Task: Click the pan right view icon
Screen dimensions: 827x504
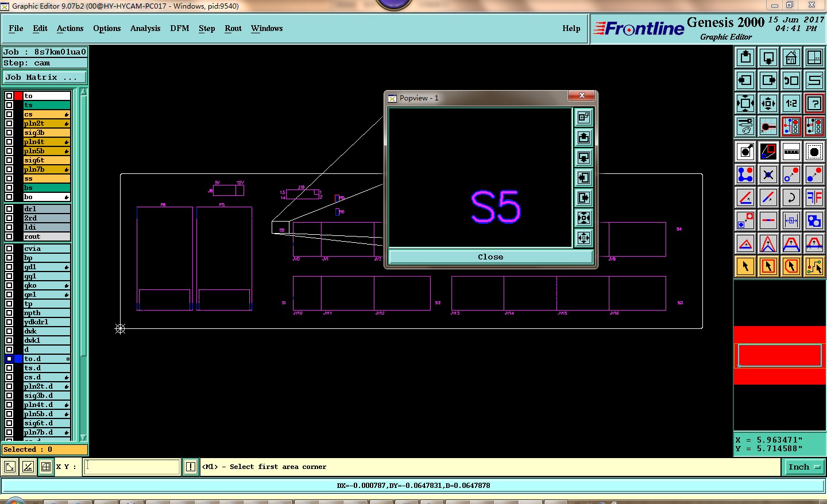Action: click(x=768, y=80)
